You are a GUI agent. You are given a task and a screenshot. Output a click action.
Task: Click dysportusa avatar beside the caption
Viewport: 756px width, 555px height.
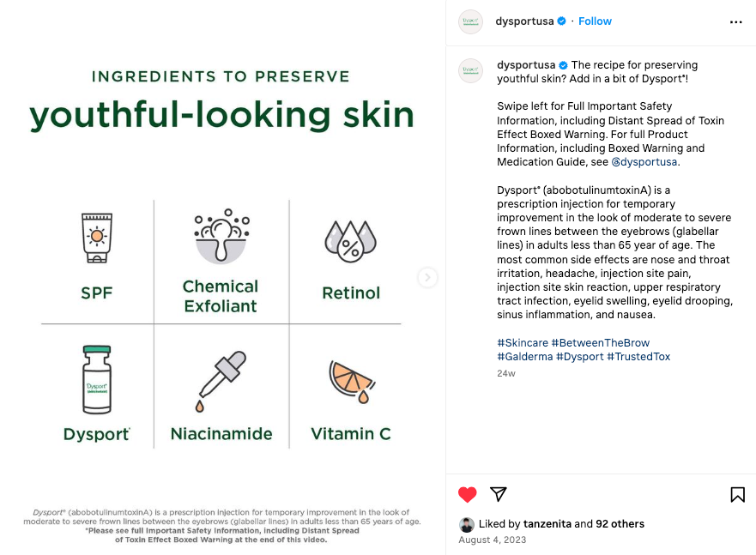click(x=469, y=70)
